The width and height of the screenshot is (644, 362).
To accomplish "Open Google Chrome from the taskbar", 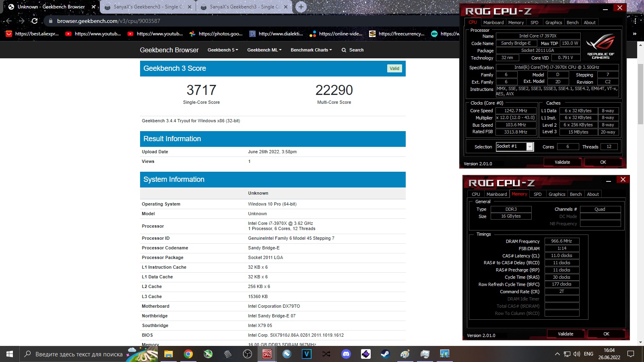I will (188, 354).
